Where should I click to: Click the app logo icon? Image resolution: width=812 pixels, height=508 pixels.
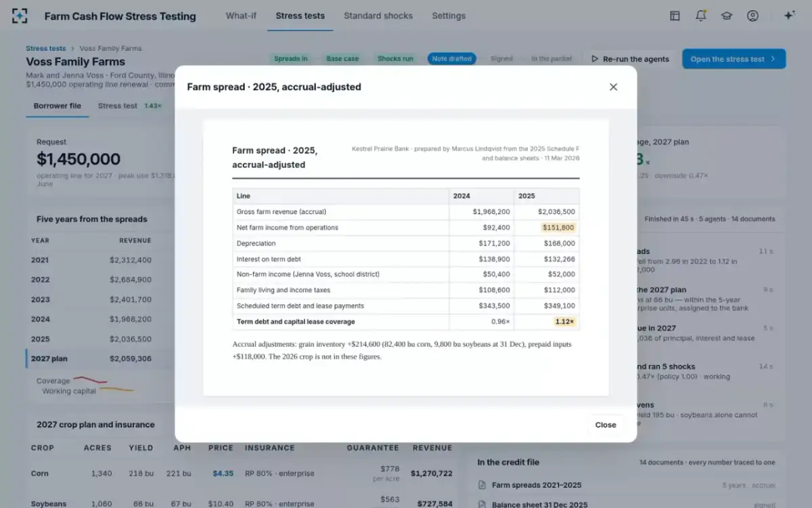(20, 16)
